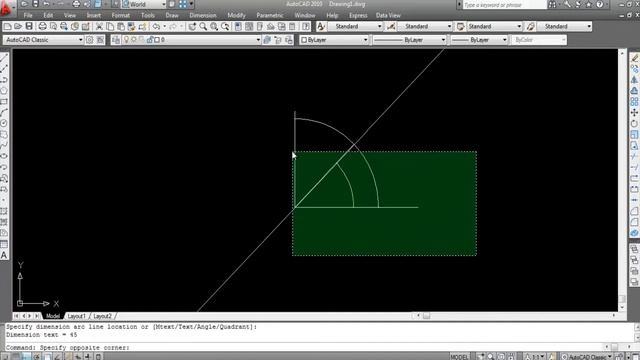Click the Text Style icon beside Standard dropdown
640x360 pixels.
click(x=321, y=27)
